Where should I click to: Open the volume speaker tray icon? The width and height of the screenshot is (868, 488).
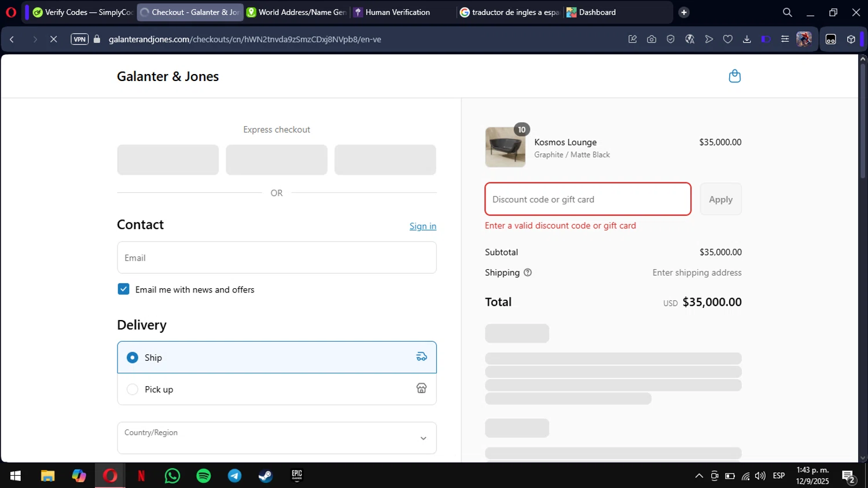[x=760, y=476]
